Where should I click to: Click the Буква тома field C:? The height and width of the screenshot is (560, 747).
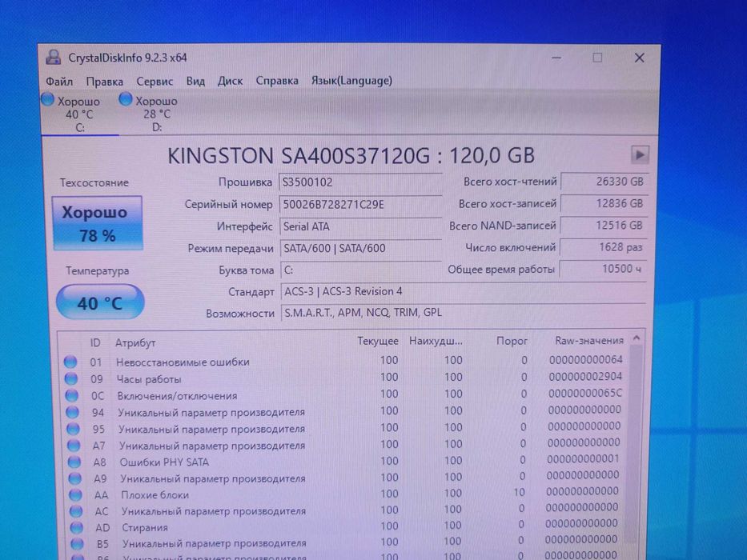[x=360, y=270]
